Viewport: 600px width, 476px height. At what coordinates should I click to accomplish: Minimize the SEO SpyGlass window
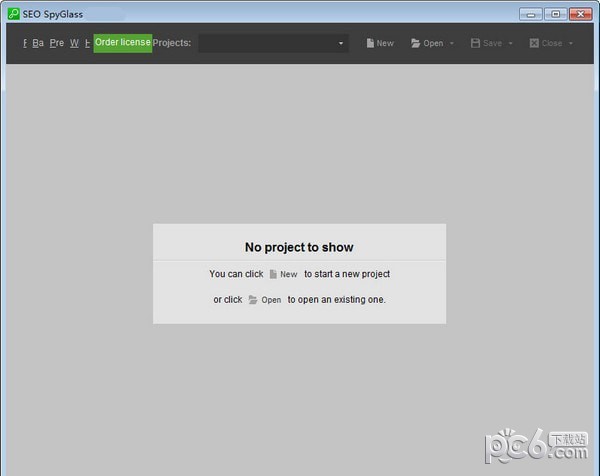pyautogui.click(x=531, y=14)
